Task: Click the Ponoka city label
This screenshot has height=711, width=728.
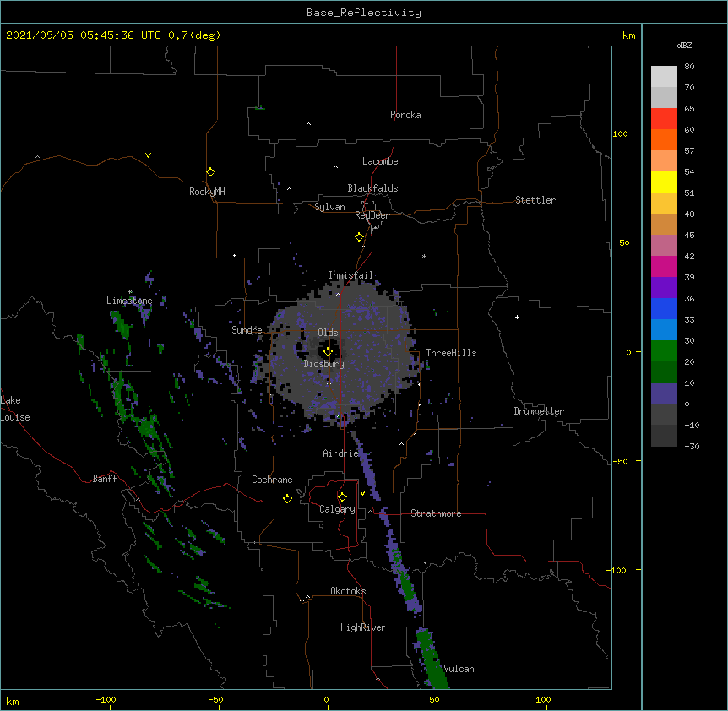Action: 405,115
